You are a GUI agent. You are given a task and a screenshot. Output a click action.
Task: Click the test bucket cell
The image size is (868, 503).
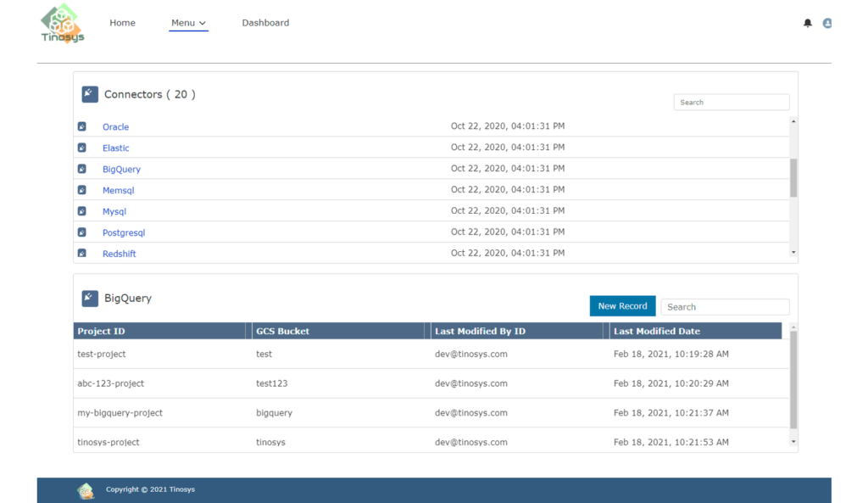click(x=264, y=354)
